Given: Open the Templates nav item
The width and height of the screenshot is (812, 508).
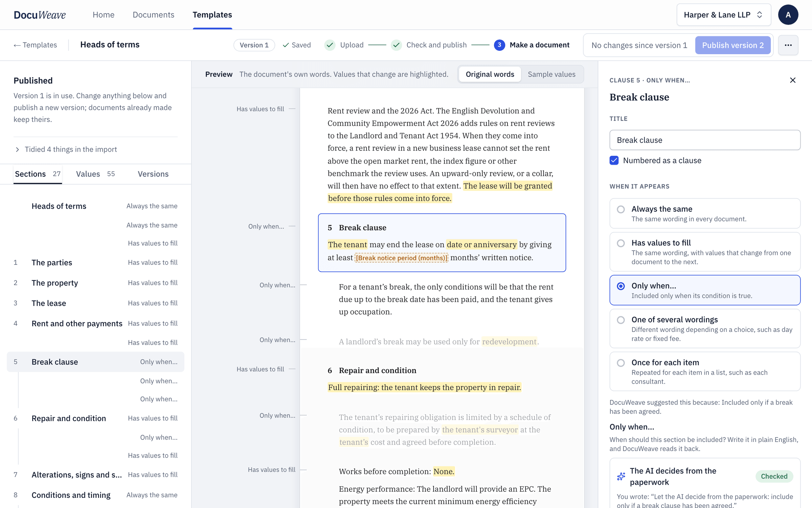Looking at the screenshot, I should pyautogui.click(x=212, y=15).
